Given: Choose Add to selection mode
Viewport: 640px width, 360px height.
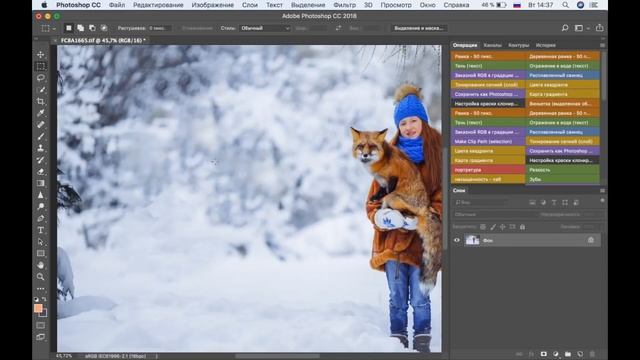Looking at the screenshot, I should point(80,28).
